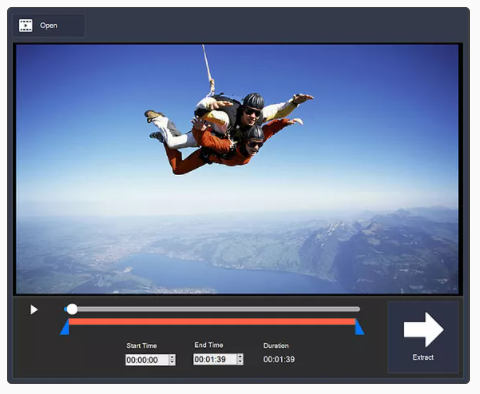Click the white playhead knob
Screen dimensions: 480x394
point(72,309)
